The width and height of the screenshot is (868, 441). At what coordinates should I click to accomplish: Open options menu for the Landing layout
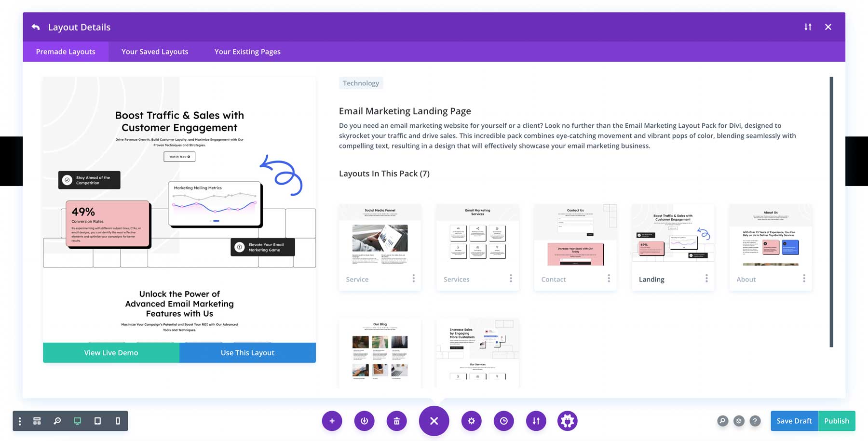point(706,279)
